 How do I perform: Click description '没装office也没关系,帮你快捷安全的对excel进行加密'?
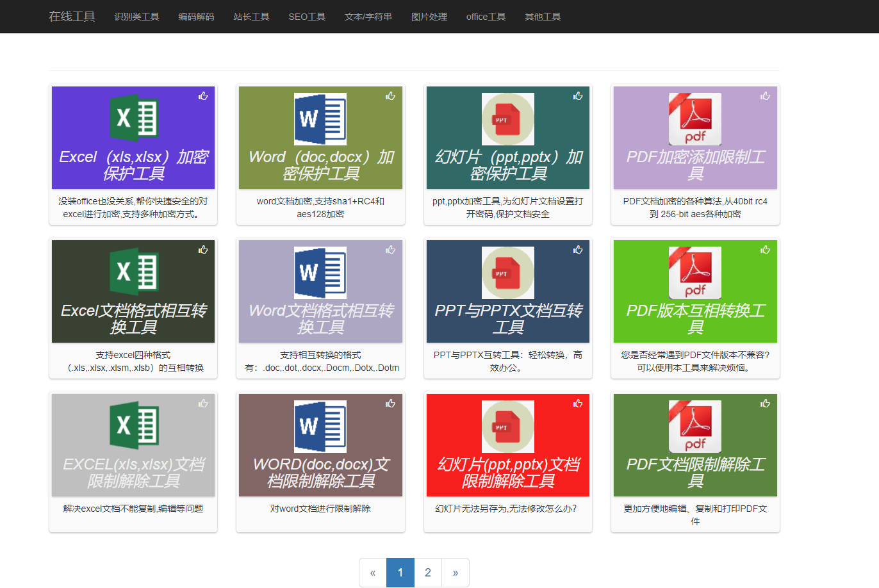[x=133, y=208]
